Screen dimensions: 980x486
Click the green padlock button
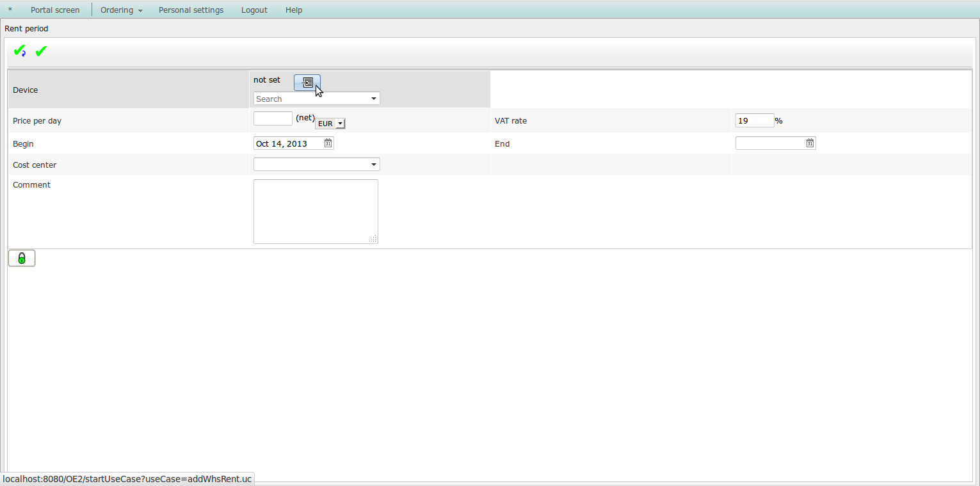click(x=22, y=258)
